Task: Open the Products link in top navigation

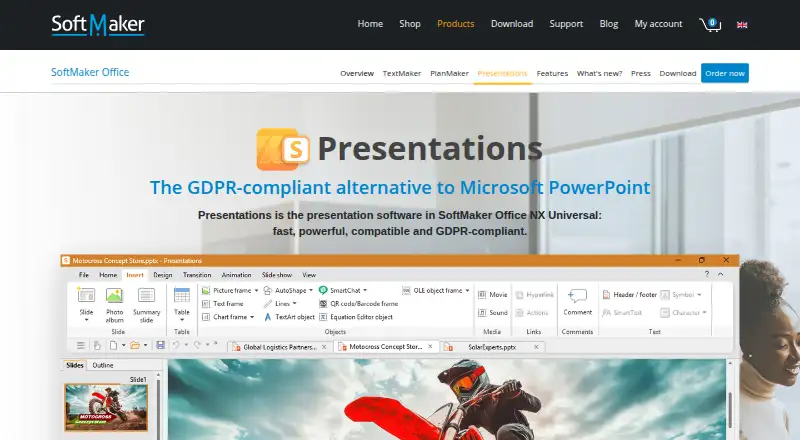Action: click(x=456, y=24)
